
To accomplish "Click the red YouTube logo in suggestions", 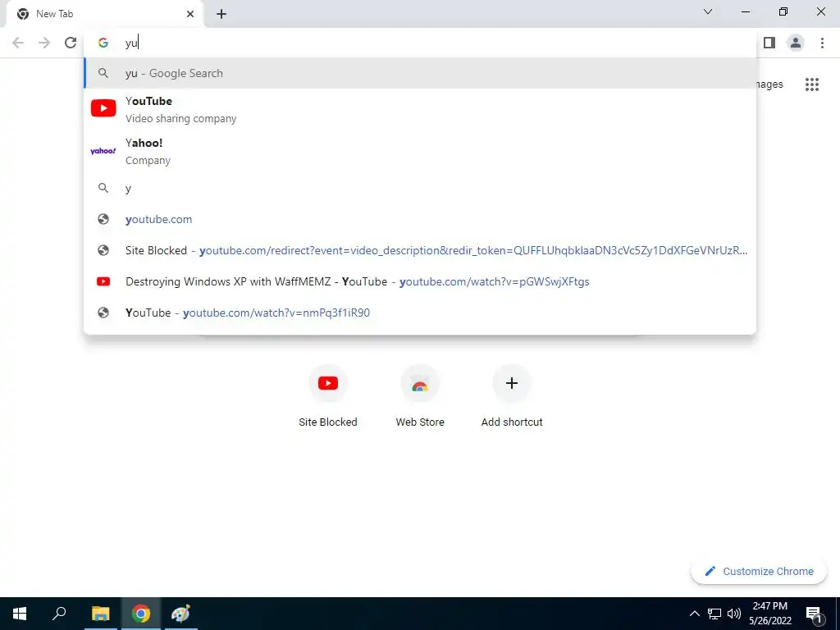I will click(103, 108).
